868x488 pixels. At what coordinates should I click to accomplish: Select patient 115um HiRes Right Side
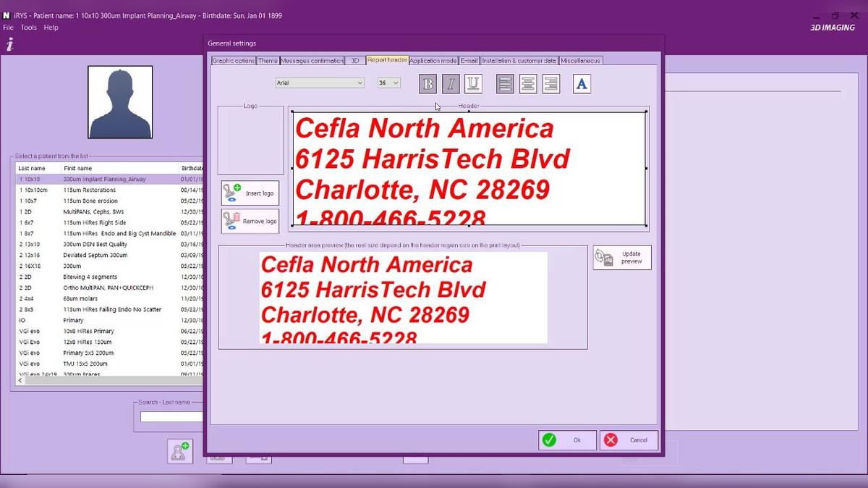(110, 222)
